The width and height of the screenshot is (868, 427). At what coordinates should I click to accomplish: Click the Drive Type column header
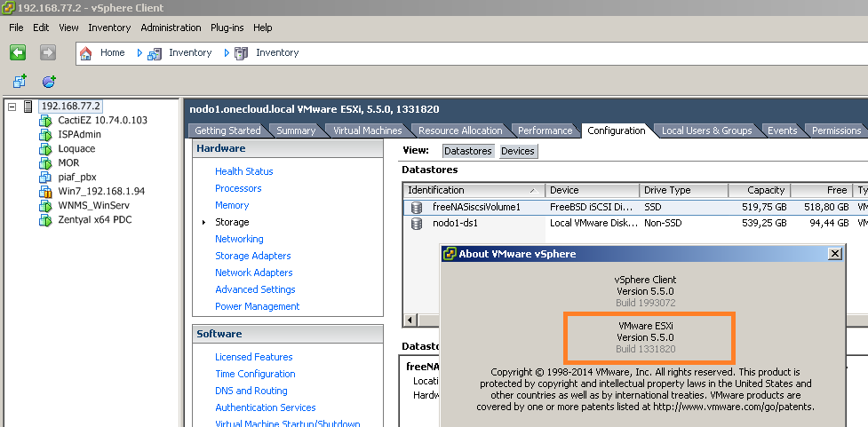coord(684,190)
